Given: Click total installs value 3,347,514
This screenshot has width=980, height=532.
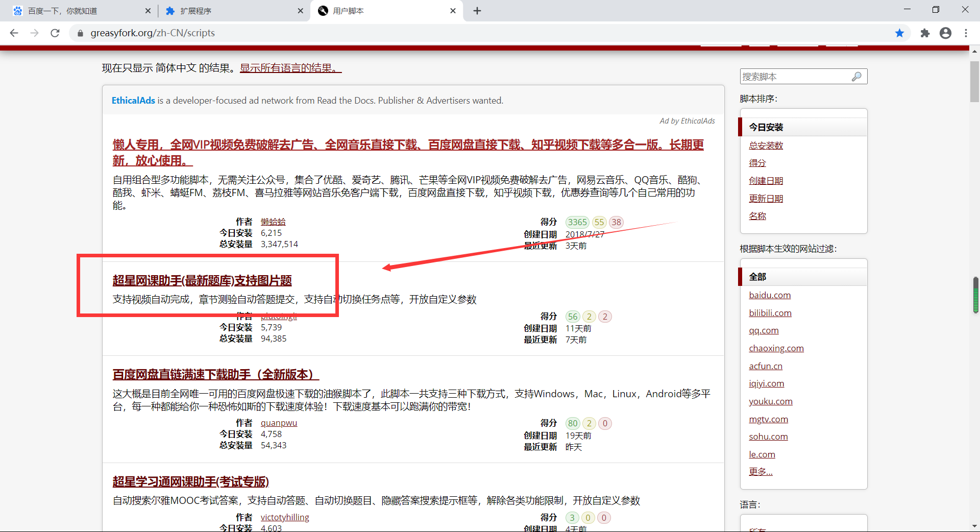Looking at the screenshot, I should (x=279, y=244).
